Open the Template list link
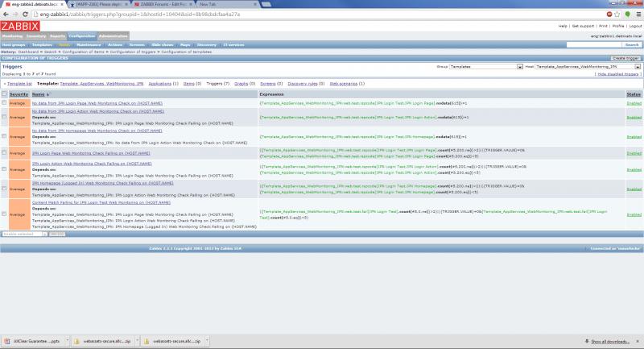This screenshot has height=349, width=644. [19, 84]
